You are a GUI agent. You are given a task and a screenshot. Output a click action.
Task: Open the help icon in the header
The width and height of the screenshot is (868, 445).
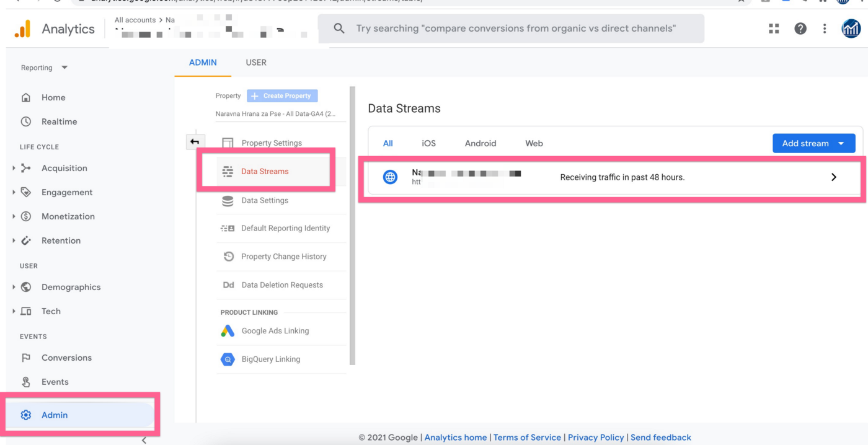(x=799, y=28)
